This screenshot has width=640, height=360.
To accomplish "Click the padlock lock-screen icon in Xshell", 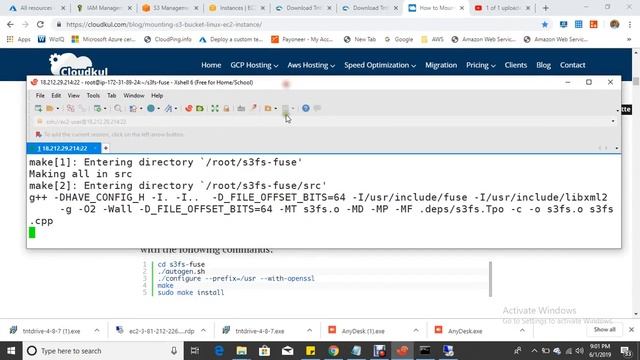I will pos(226,108).
